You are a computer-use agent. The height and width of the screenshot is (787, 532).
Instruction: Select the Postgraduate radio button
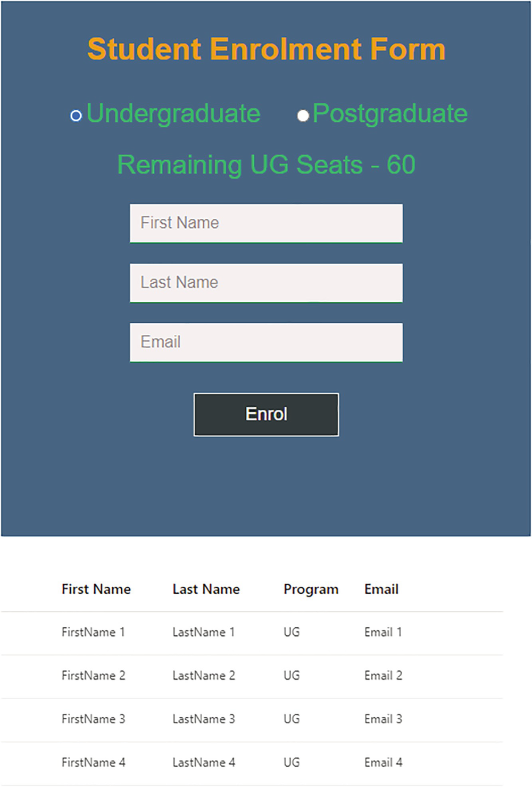[303, 116]
